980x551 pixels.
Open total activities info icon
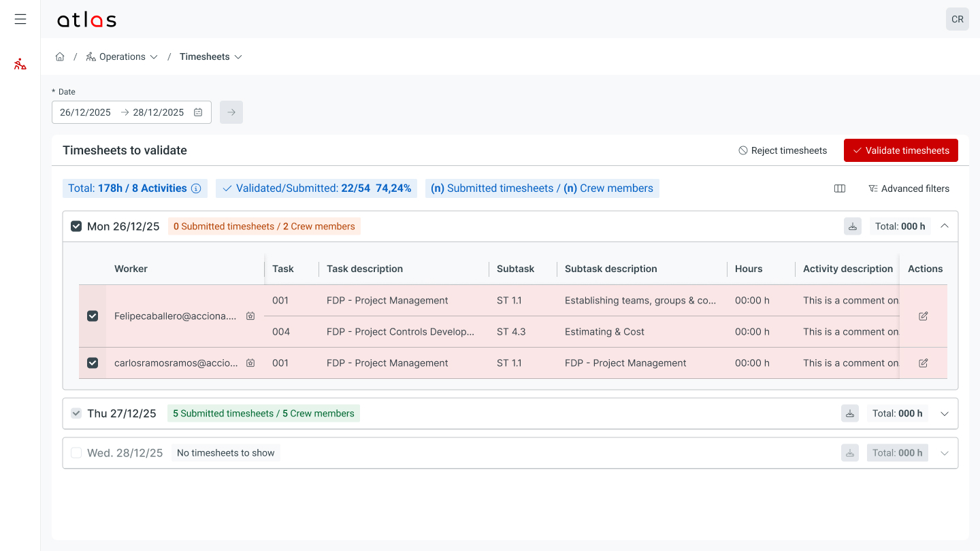[196, 188]
